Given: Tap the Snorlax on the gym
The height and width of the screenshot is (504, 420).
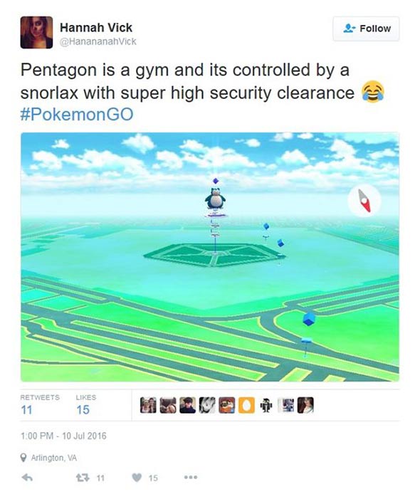Looking at the screenshot, I should point(215,199).
